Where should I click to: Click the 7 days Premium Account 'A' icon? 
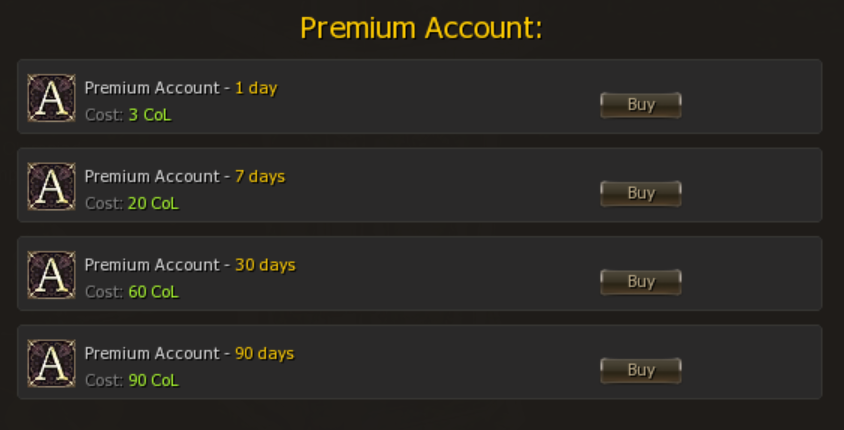[52, 186]
